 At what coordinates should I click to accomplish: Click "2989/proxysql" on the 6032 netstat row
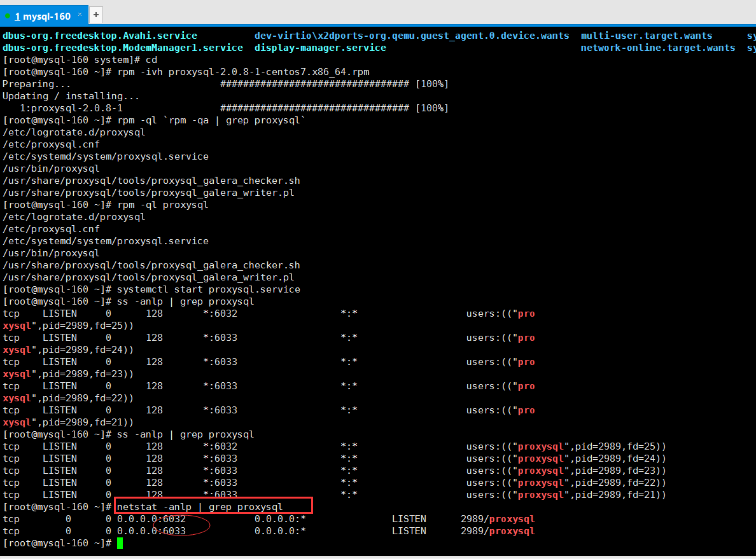tap(498, 519)
